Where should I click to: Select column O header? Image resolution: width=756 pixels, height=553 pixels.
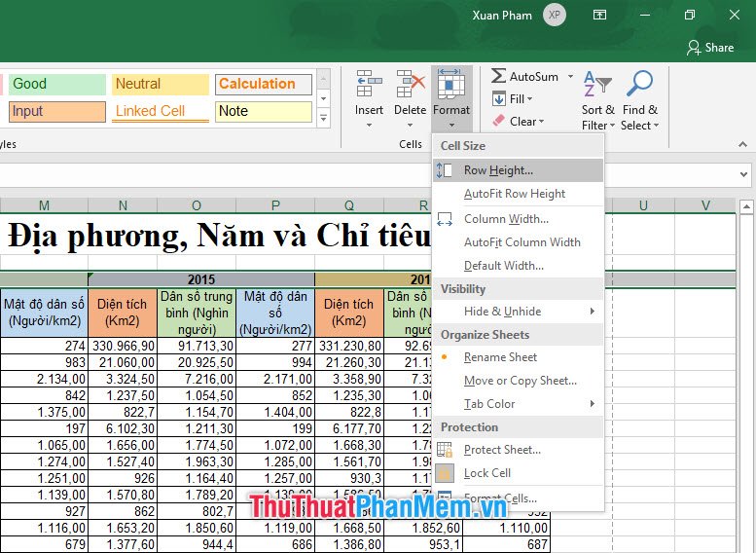point(197,205)
